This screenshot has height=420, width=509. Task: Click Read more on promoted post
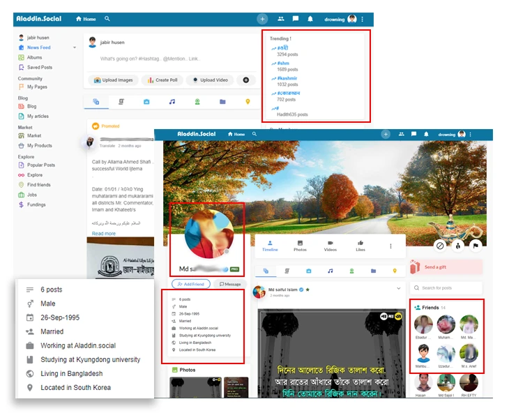pyautogui.click(x=104, y=233)
